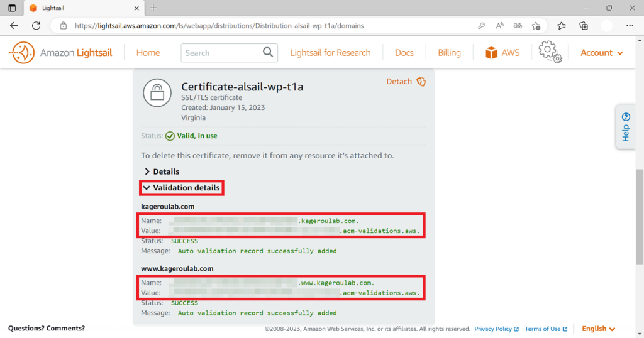The height and width of the screenshot is (338, 644).
Task: Click the Amazon Lightsail logo
Action: [x=61, y=53]
